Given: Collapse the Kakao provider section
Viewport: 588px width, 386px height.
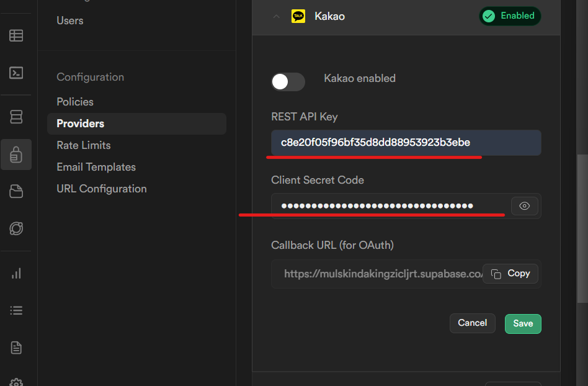Looking at the screenshot, I should point(277,16).
